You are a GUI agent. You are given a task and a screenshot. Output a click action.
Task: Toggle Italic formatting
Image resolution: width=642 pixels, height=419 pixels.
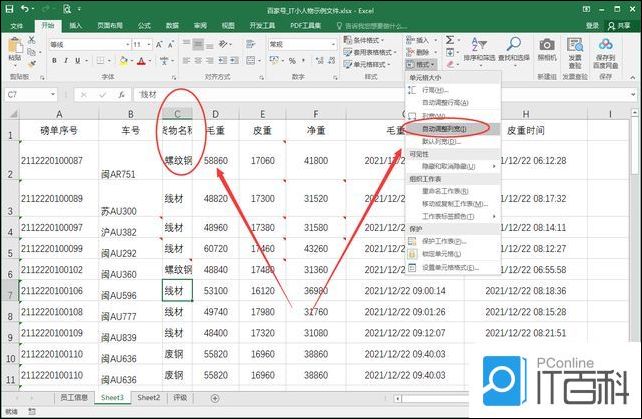tap(66, 61)
